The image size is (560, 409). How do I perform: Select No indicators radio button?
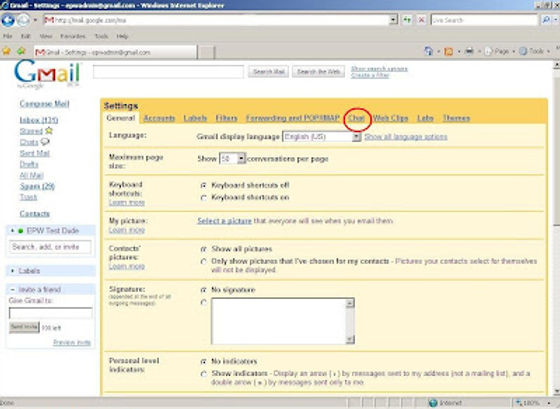tap(204, 361)
